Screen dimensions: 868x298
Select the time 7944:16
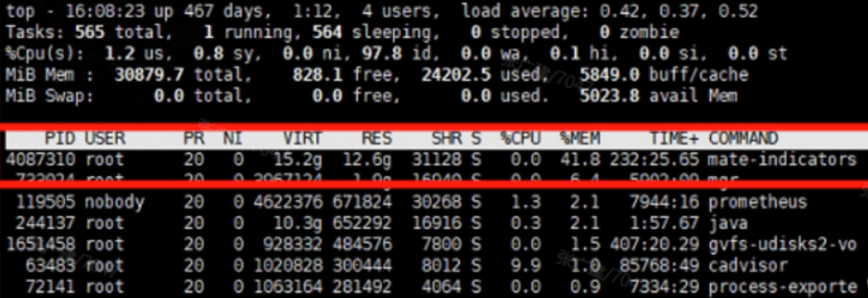(x=665, y=202)
